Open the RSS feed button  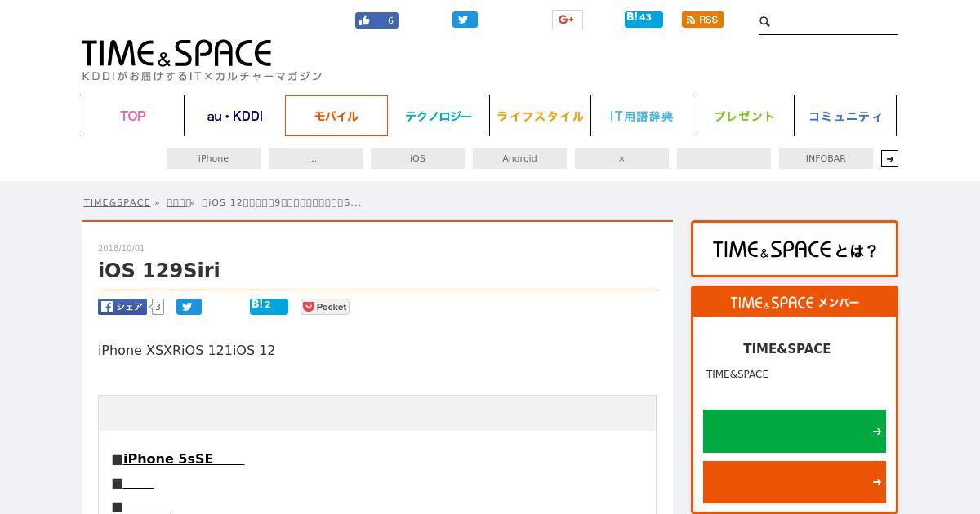coord(702,20)
